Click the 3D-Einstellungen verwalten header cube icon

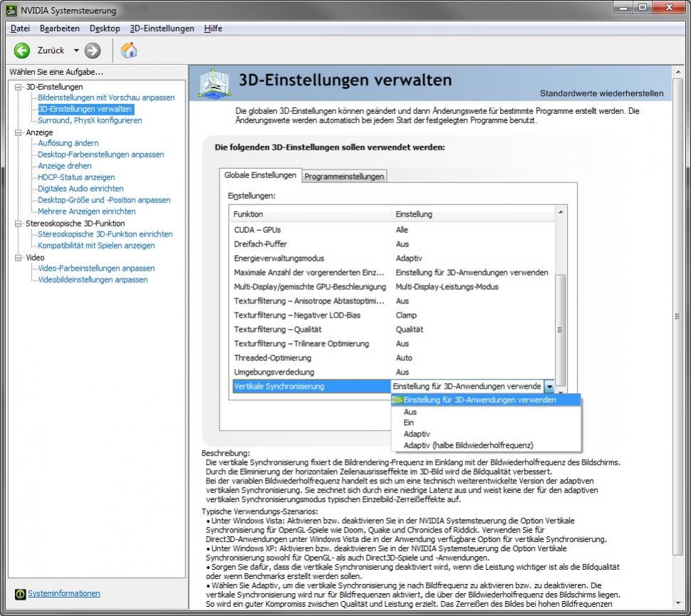point(214,83)
